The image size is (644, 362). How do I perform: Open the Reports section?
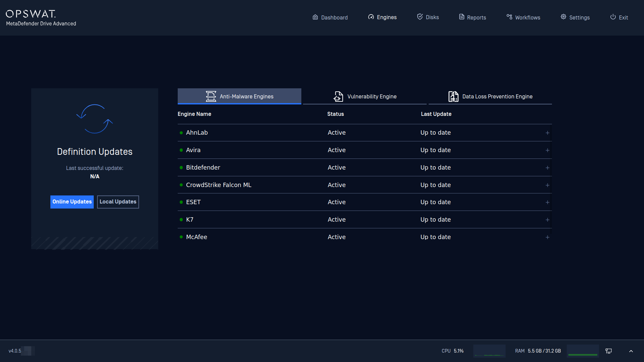point(473,17)
